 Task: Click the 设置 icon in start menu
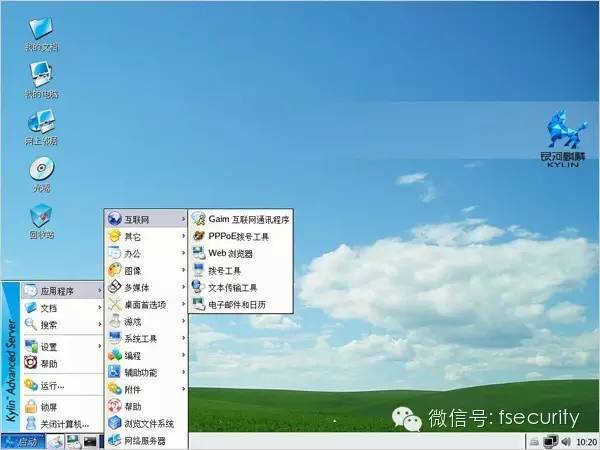[x=31, y=346]
